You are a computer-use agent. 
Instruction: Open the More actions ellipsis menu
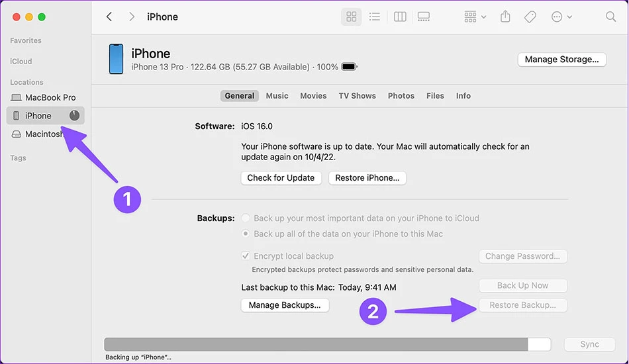(x=561, y=17)
